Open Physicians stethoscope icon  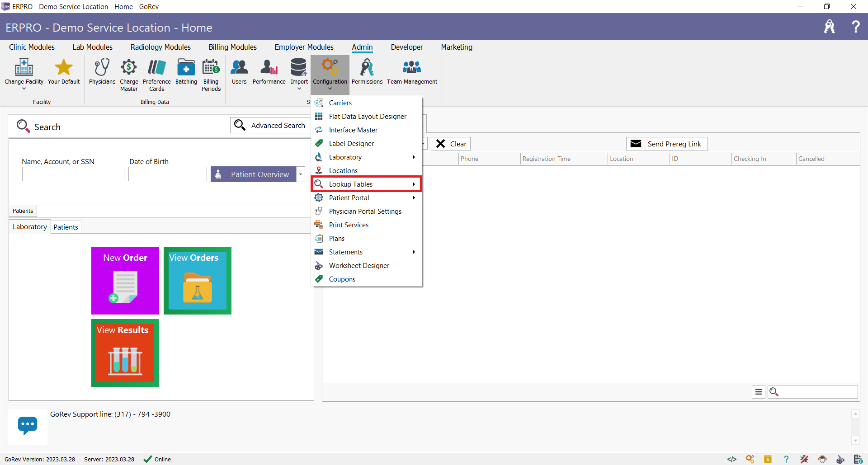click(x=102, y=68)
